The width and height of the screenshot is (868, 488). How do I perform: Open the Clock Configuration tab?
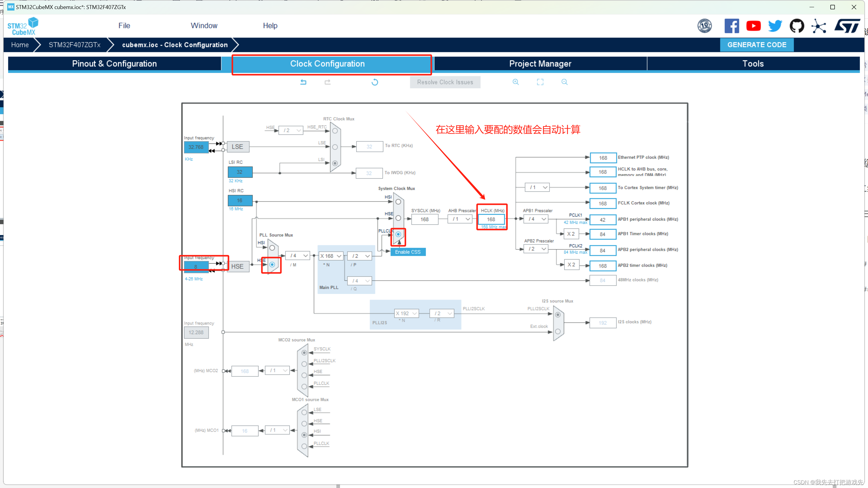[327, 64]
